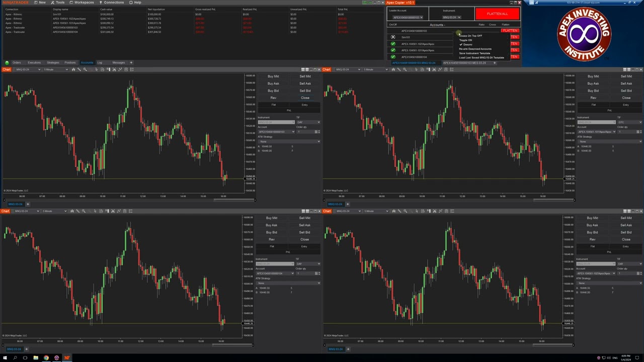
Task: Open 5 Minute interval dropdown in bottom-right chart
Action: pos(375,211)
